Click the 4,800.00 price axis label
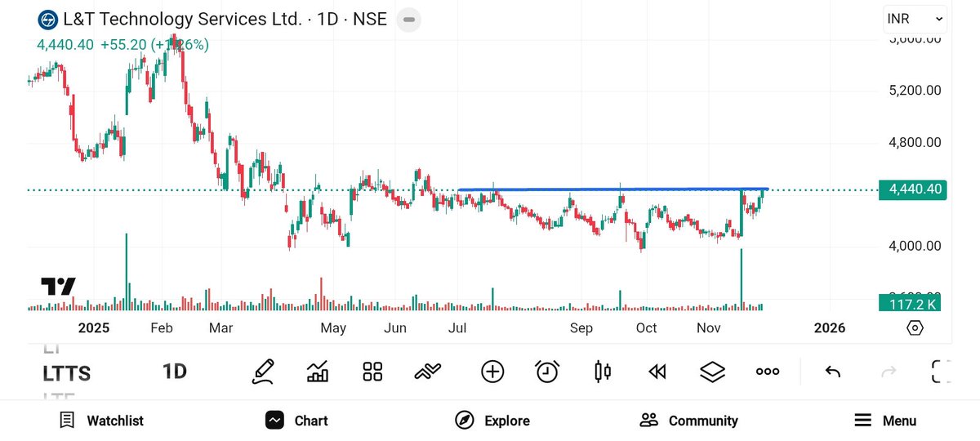The height and width of the screenshot is (441, 980). tap(915, 142)
